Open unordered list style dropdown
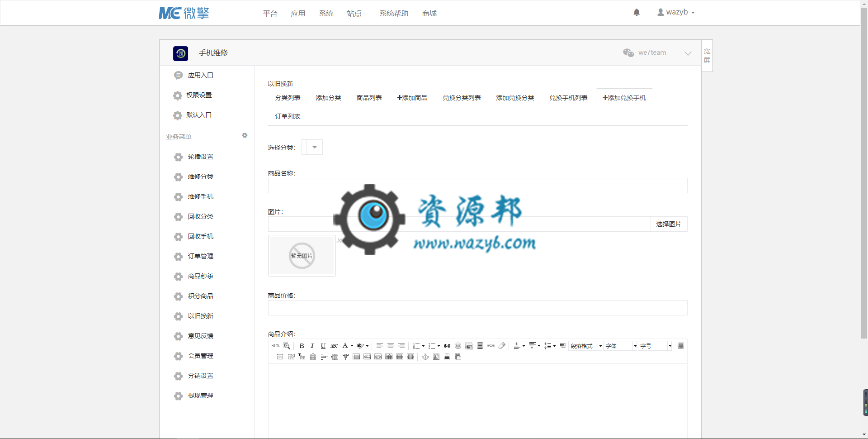868x439 pixels. point(439,346)
